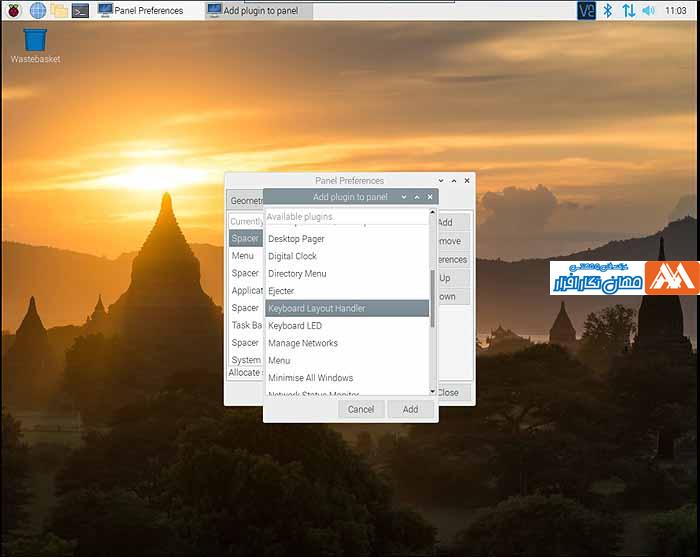This screenshot has width=700, height=557.
Task: Open the VNC server tray icon
Action: pyautogui.click(x=586, y=10)
